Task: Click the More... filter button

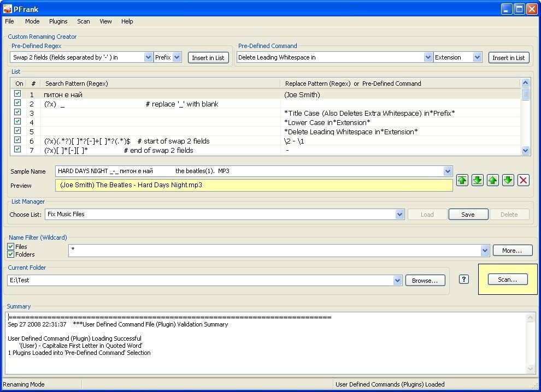Action: pyautogui.click(x=513, y=251)
